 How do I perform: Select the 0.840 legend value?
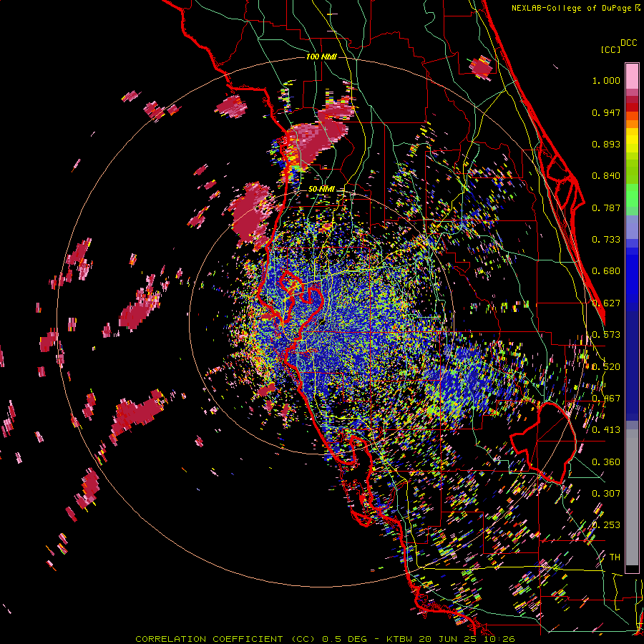(x=606, y=176)
